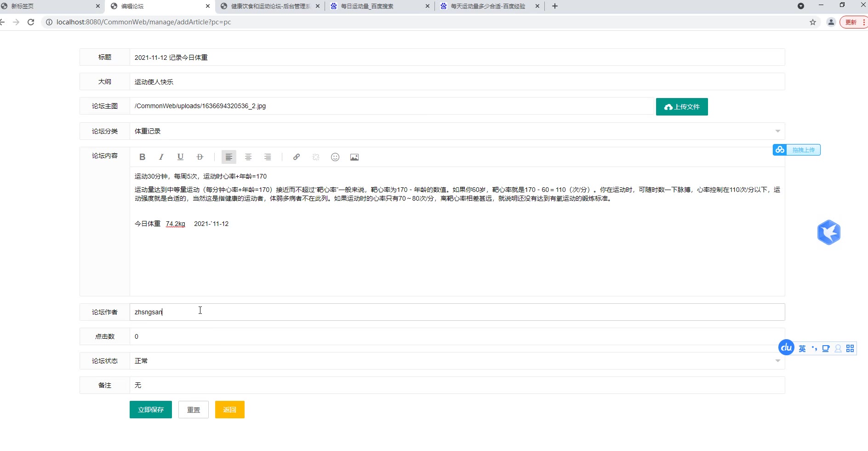Screen dimensions: 868x451
Task: Switch to 新标签页 tab
Action: [51, 6]
